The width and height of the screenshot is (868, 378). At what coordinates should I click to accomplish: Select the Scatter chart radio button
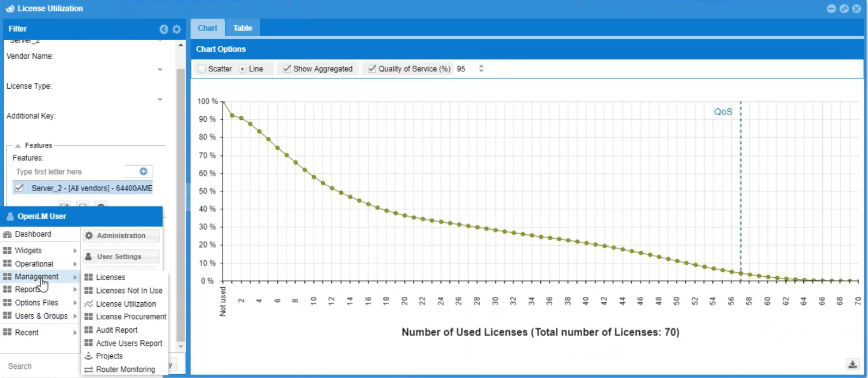point(202,69)
